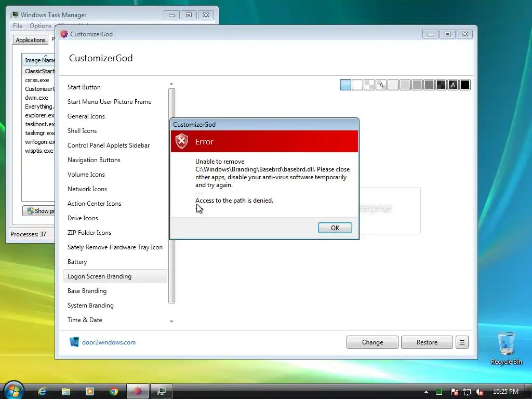Click the category list scroll-down arrow
532x399 pixels.
click(x=171, y=321)
